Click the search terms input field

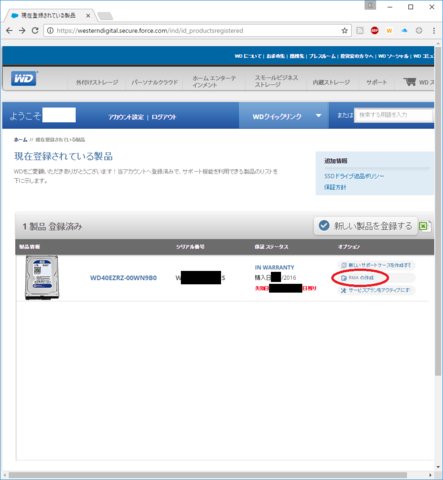click(x=393, y=115)
